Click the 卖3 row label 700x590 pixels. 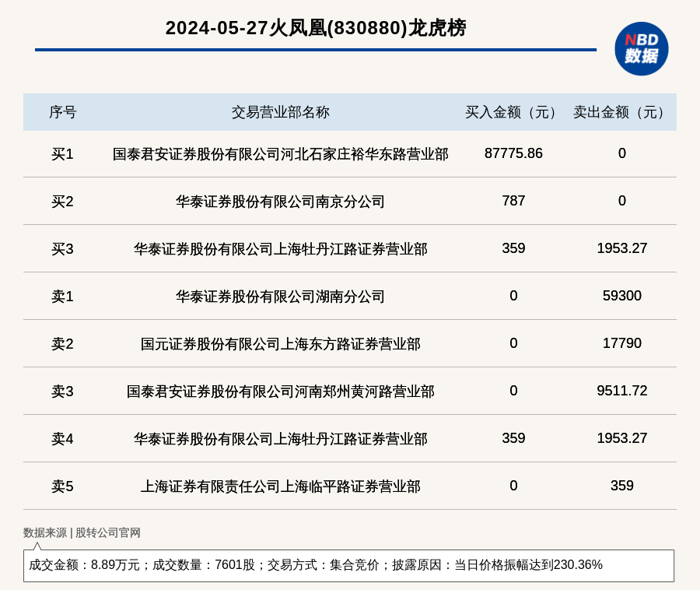tap(62, 392)
